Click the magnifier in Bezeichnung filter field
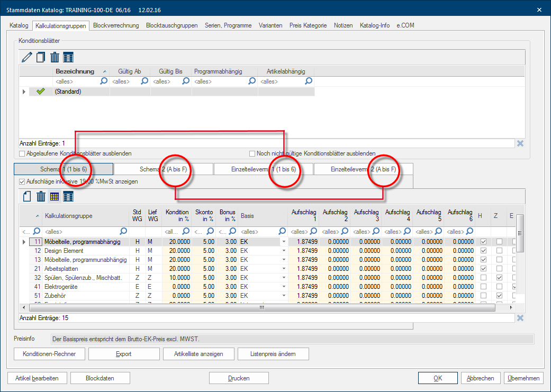Viewport: 551px width, 392px height. [x=104, y=81]
